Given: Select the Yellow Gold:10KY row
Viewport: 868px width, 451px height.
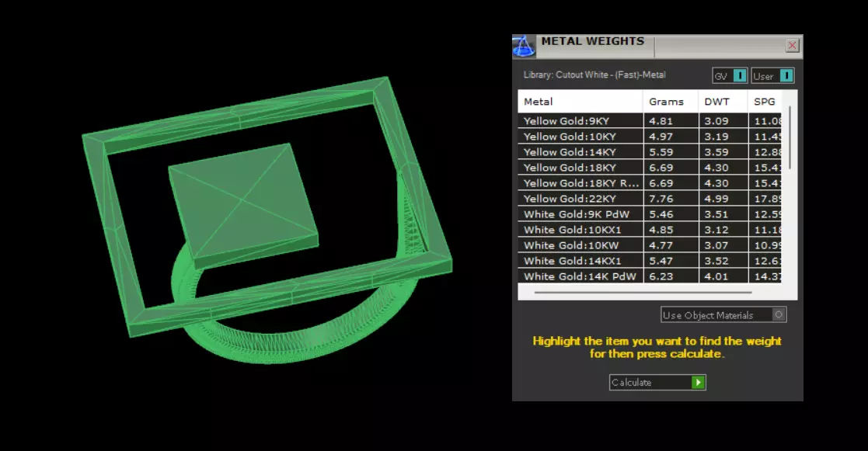Looking at the screenshot, I should 650,136.
